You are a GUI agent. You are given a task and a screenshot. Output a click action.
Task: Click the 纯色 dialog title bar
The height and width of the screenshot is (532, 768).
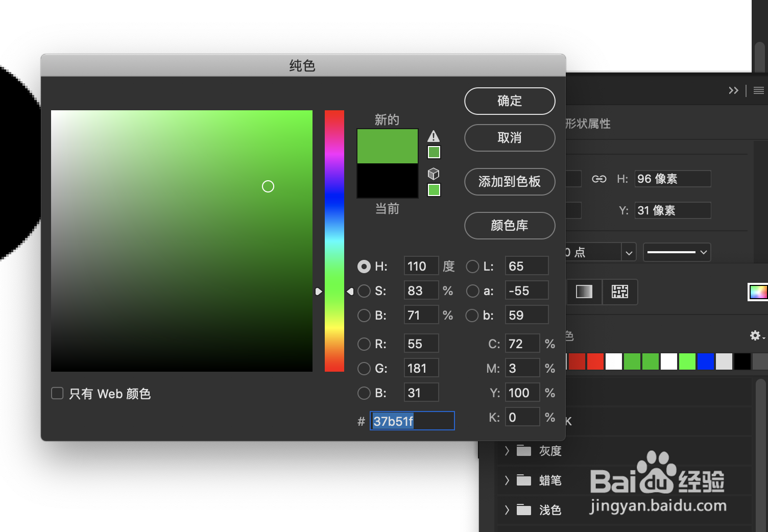[x=303, y=65]
